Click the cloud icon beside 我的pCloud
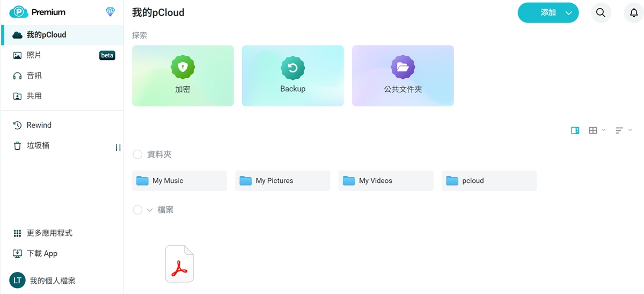 coord(17,35)
